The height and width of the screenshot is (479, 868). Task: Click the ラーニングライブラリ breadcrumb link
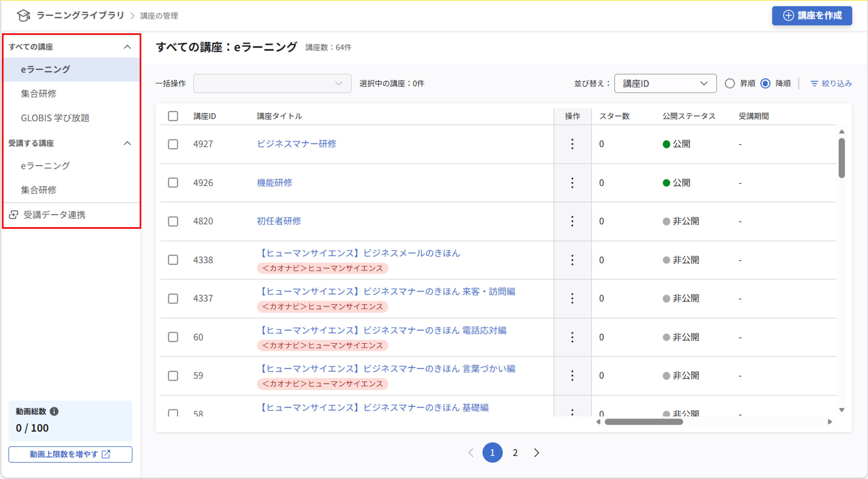pyautogui.click(x=80, y=16)
